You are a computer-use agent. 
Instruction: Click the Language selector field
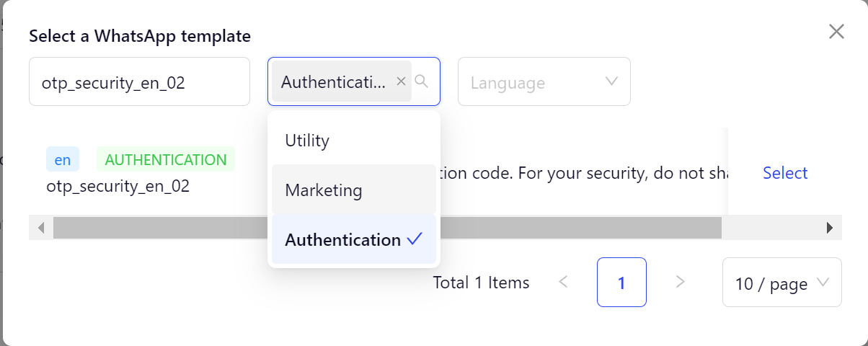pyautogui.click(x=533, y=82)
